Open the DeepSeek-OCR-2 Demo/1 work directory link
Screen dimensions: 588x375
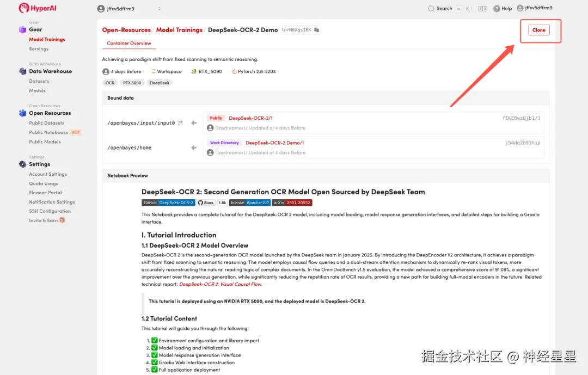tap(275, 143)
